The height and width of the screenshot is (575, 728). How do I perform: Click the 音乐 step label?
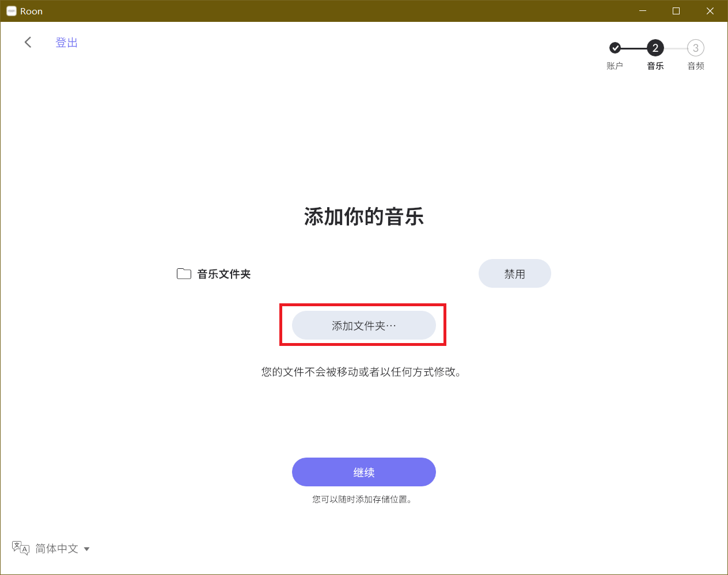tap(655, 66)
